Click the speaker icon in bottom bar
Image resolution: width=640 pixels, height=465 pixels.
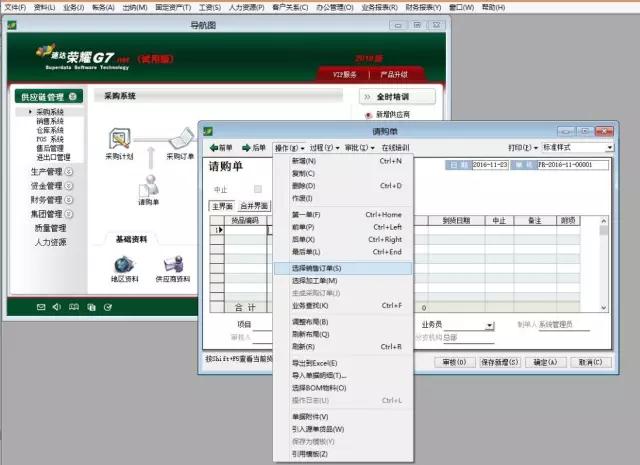click(57, 307)
